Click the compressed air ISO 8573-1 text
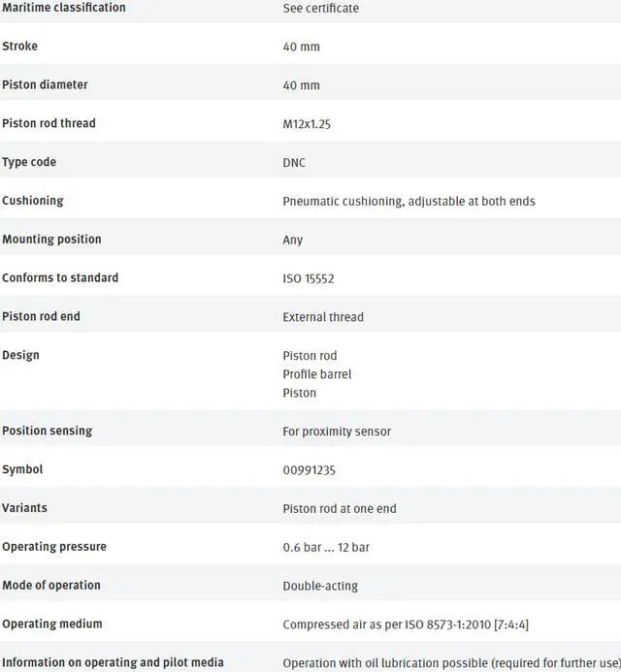This screenshot has width=621, height=672. 406,624
